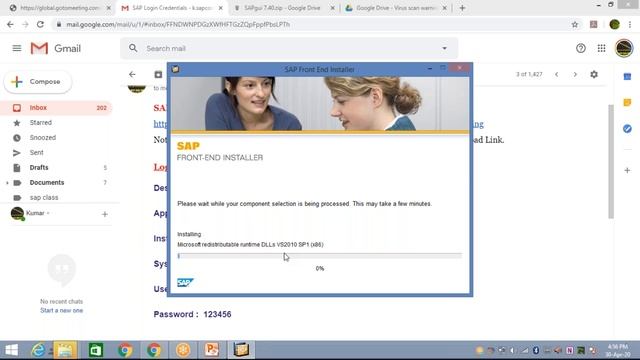
Task: Open Chrome three-dot menu
Action: click(630, 24)
